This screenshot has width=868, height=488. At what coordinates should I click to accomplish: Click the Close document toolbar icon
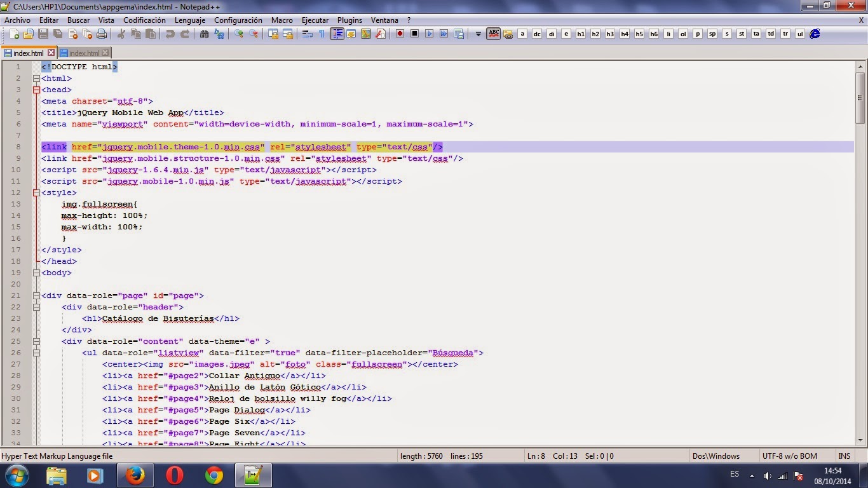coord(73,34)
